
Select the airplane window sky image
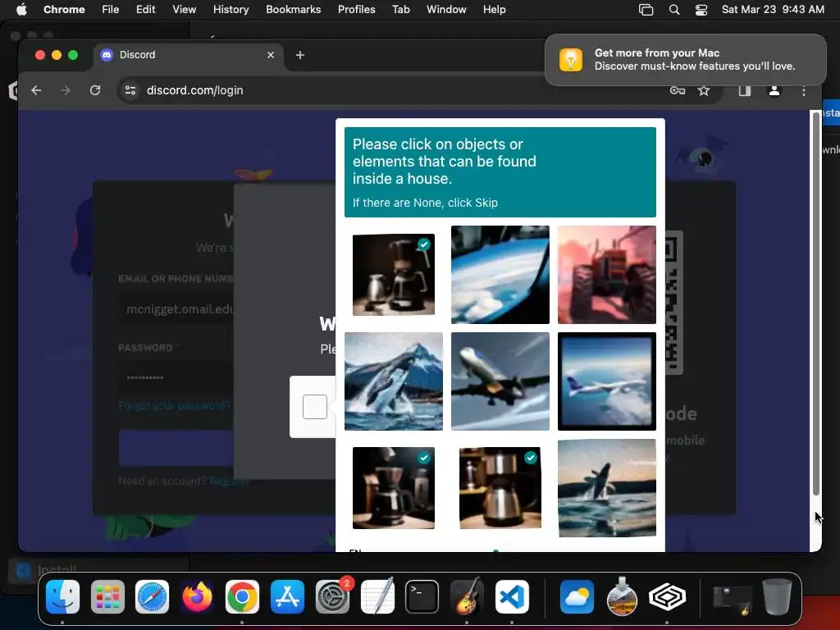[x=500, y=275]
